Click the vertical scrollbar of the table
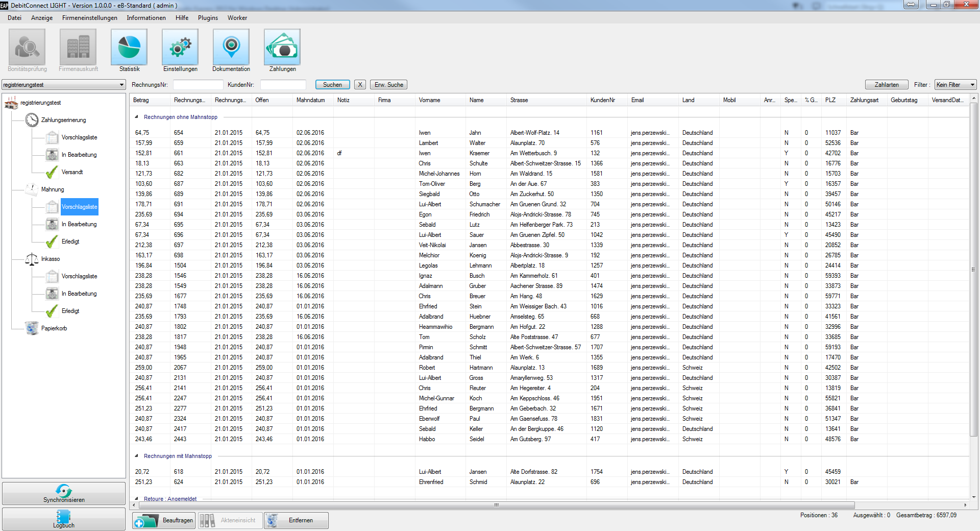Viewport: 980px width, 531px height. [973, 270]
